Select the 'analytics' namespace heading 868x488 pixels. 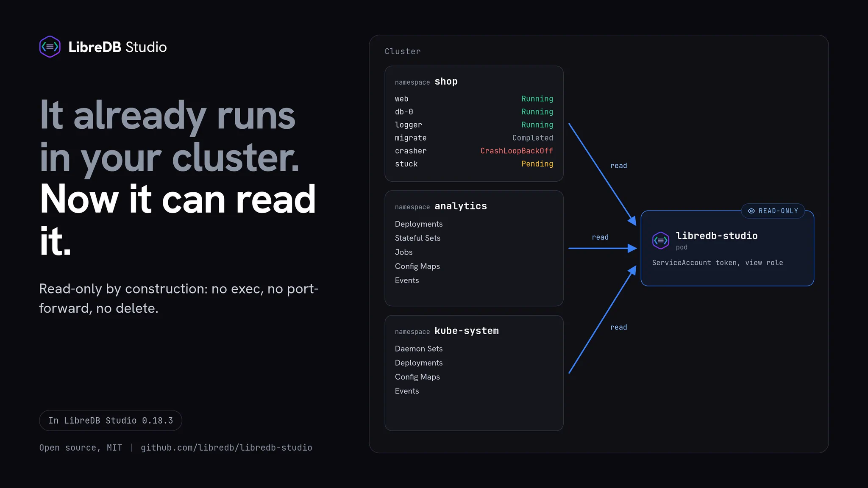coord(461,206)
